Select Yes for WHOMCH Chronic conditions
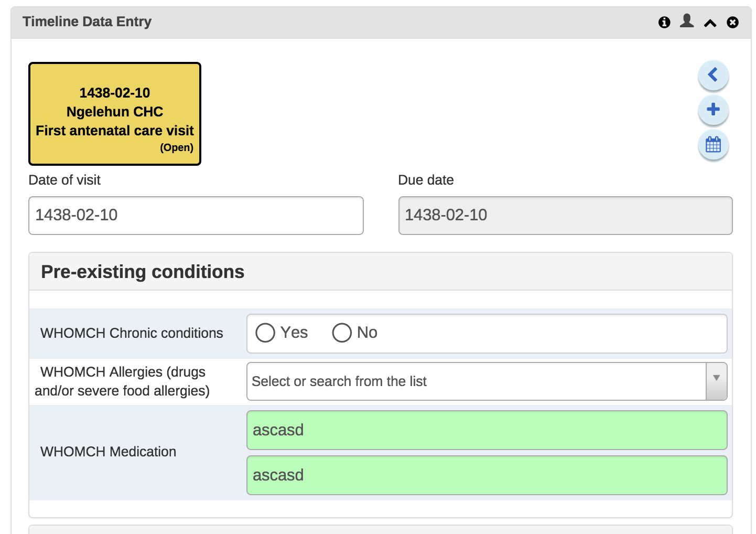Viewport: 756px width, 534px height. 265,333
